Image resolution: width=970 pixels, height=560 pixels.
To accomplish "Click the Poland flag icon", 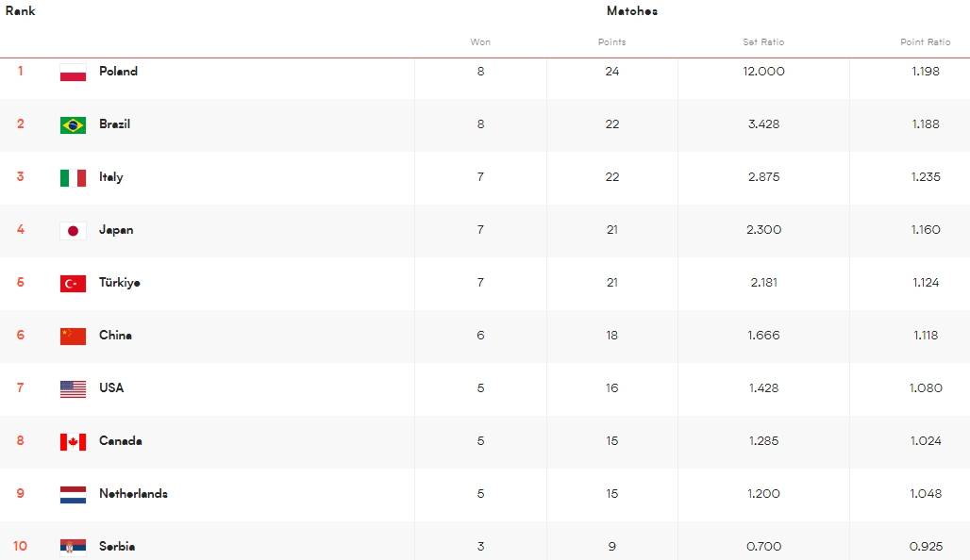I will coord(73,73).
